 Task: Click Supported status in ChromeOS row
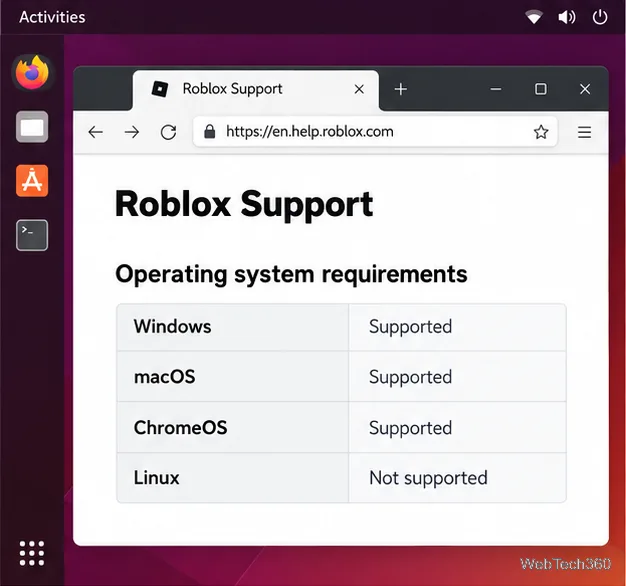click(x=410, y=428)
